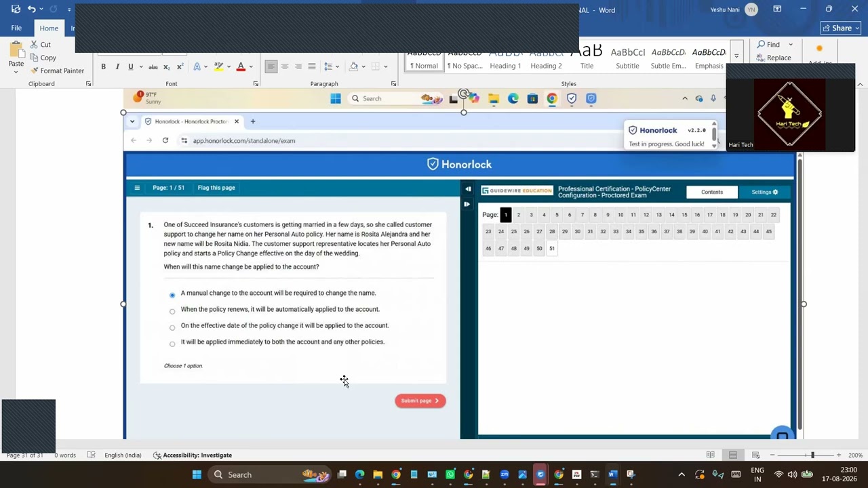Align text right

pos(298,66)
